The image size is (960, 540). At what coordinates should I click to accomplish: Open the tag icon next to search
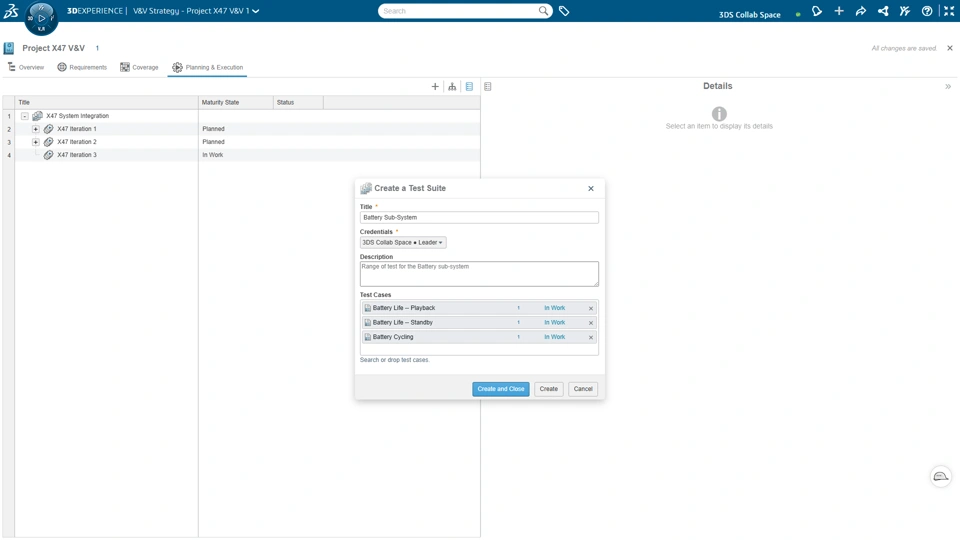(564, 11)
